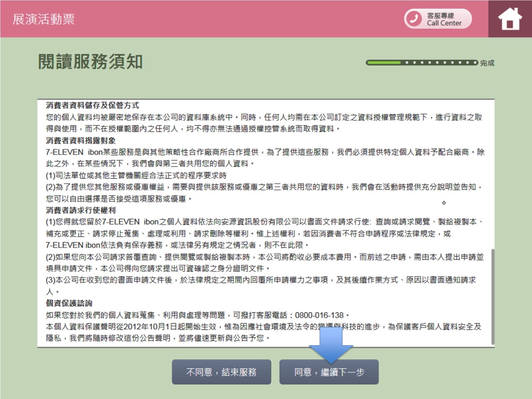Go to the home screen via house icon
Image resolution: width=532 pixels, height=399 pixels.
coord(510,19)
